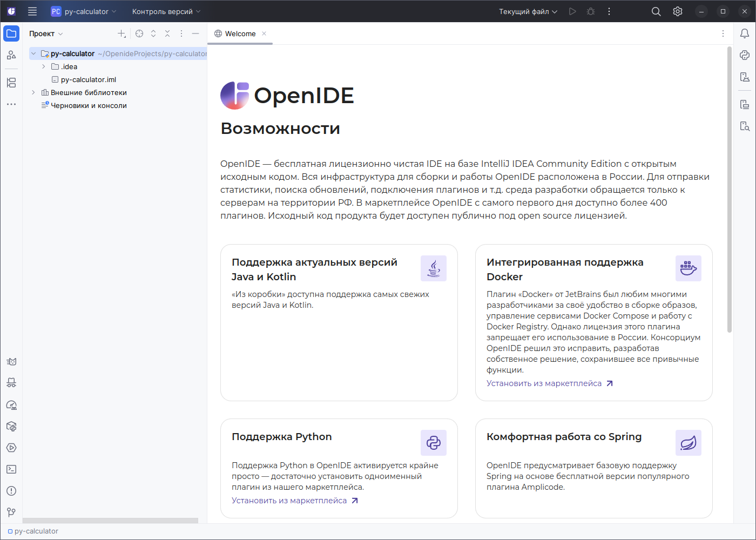Expand the Внешние библиотеки node

(x=33, y=92)
